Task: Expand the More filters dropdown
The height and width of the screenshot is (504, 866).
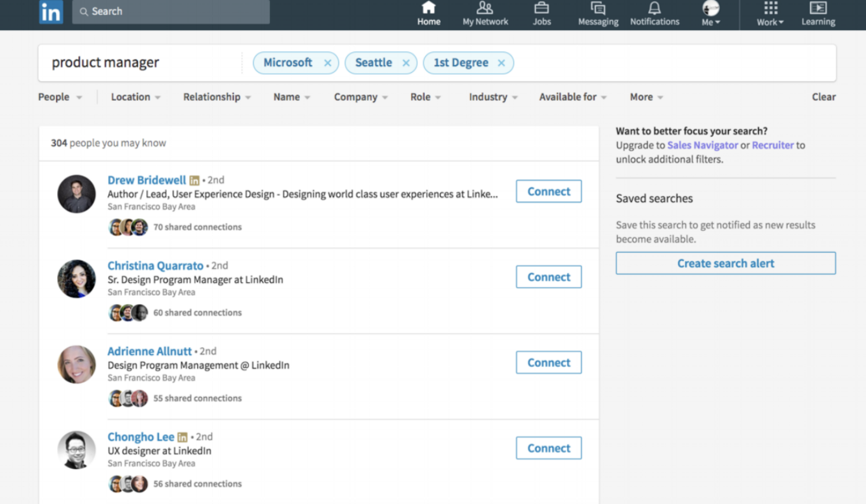Action: click(646, 97)
